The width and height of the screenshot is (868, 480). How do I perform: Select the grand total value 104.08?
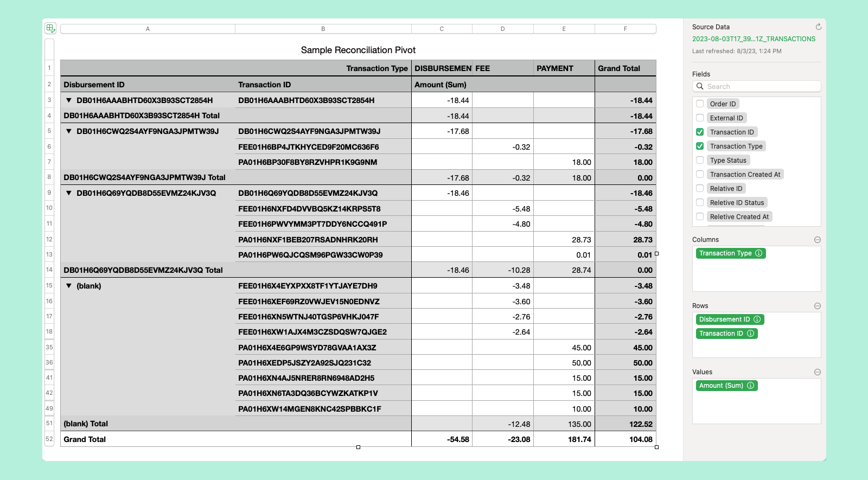tap(626, 439)
